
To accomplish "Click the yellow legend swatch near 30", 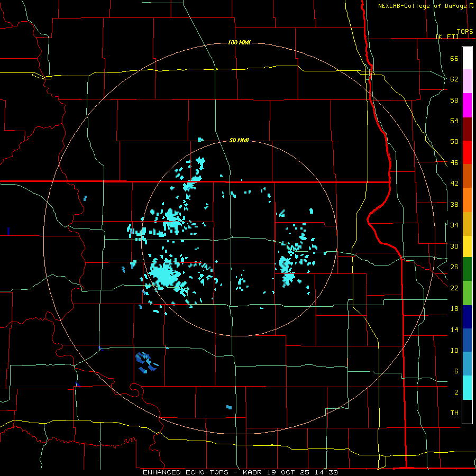I will click(467, 246).
